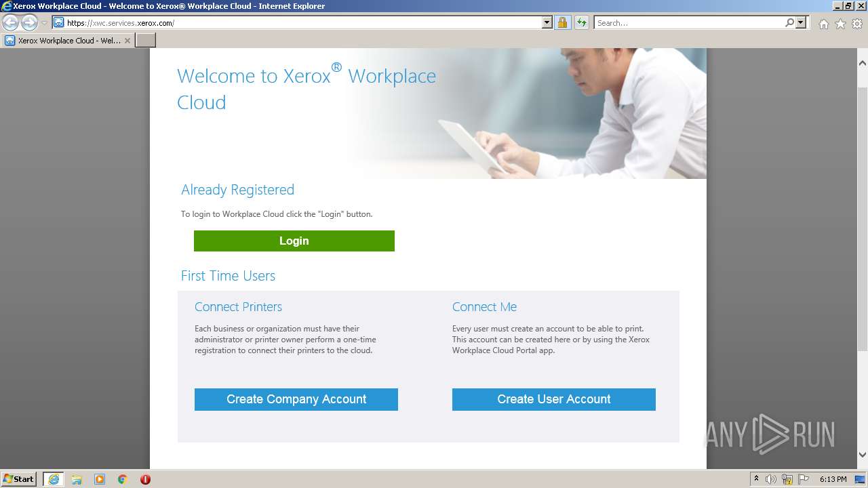Click the page scrollbar up arrow
Image resolution: width=868 pixels, height=488 pixels.
(862, 63)
